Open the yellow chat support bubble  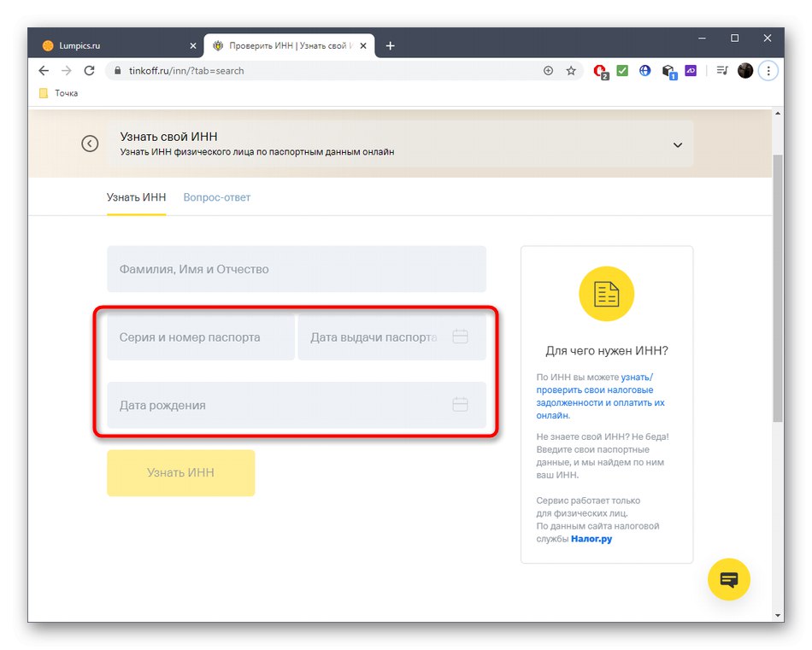[x=728, y=579]
